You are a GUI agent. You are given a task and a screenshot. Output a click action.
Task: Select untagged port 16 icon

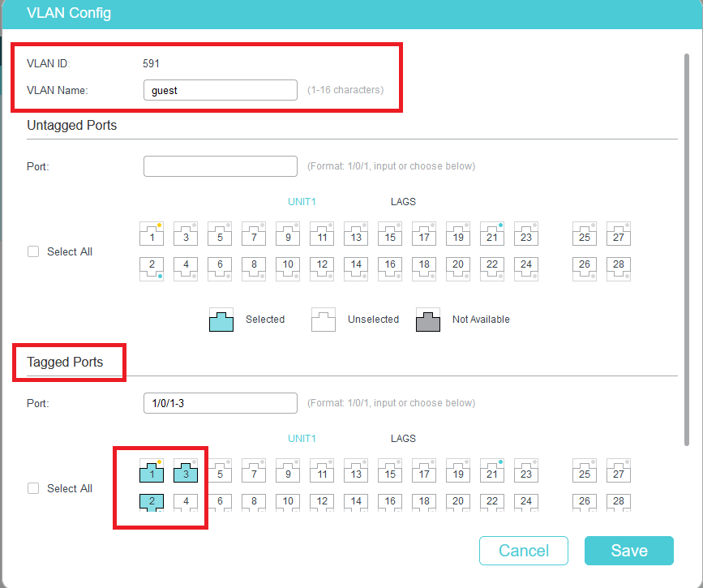(390, 269)
